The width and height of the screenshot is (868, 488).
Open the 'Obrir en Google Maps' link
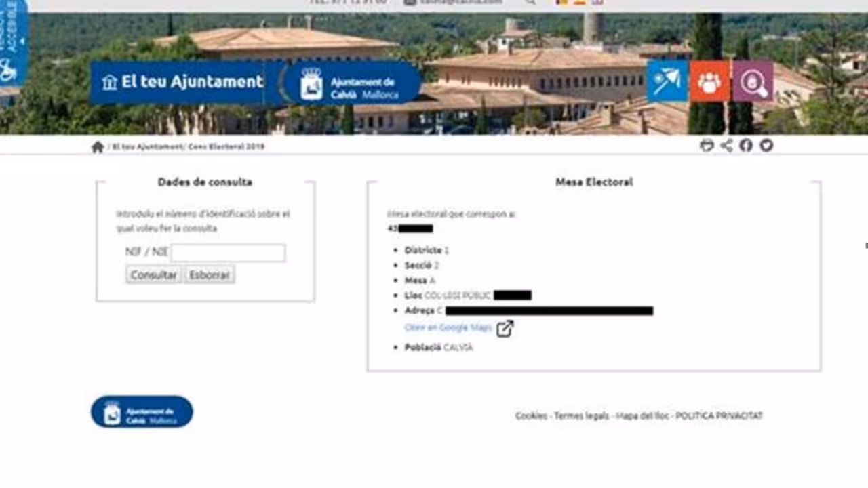(448, 328)
